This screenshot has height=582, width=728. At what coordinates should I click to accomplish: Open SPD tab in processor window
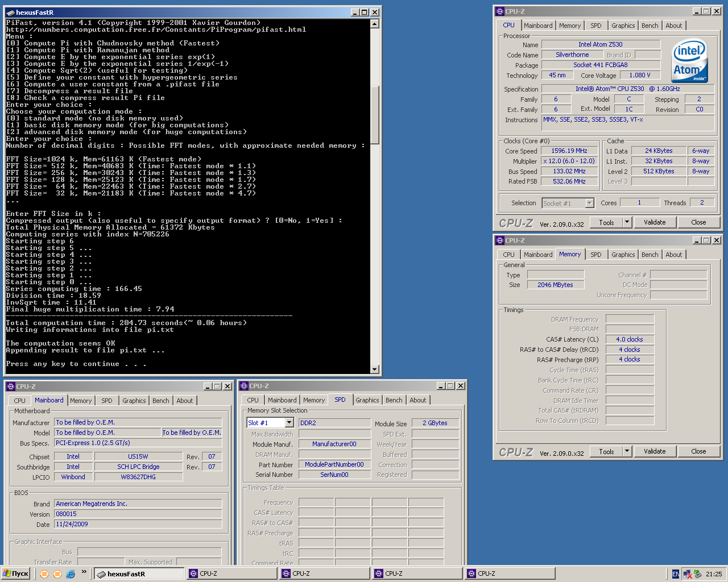pos(596,26)
